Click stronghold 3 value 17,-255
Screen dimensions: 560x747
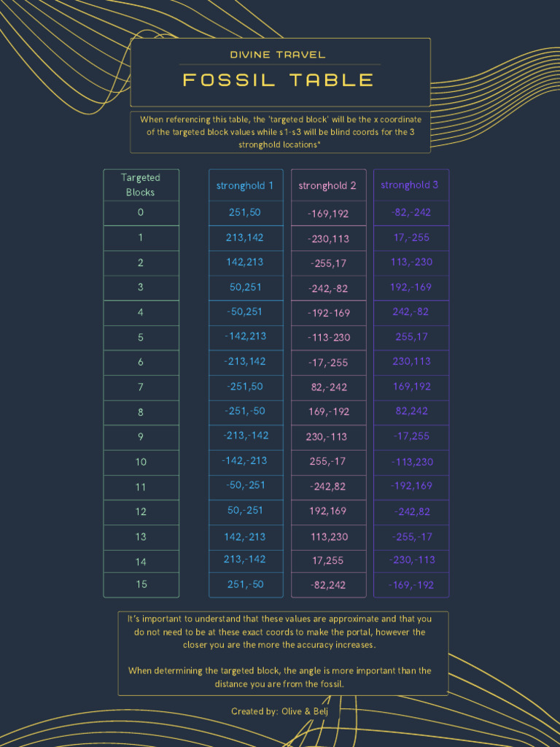411,238
